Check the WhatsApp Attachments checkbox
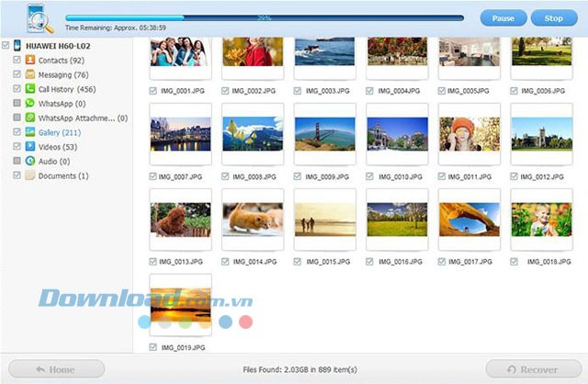588x384 pixels. pyautogui.click(x=17, y=118)
